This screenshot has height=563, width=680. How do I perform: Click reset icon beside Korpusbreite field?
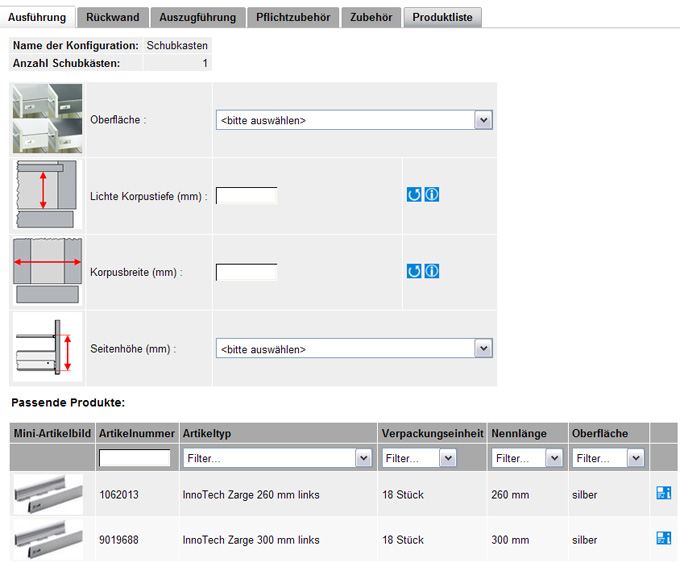point(414,271)
